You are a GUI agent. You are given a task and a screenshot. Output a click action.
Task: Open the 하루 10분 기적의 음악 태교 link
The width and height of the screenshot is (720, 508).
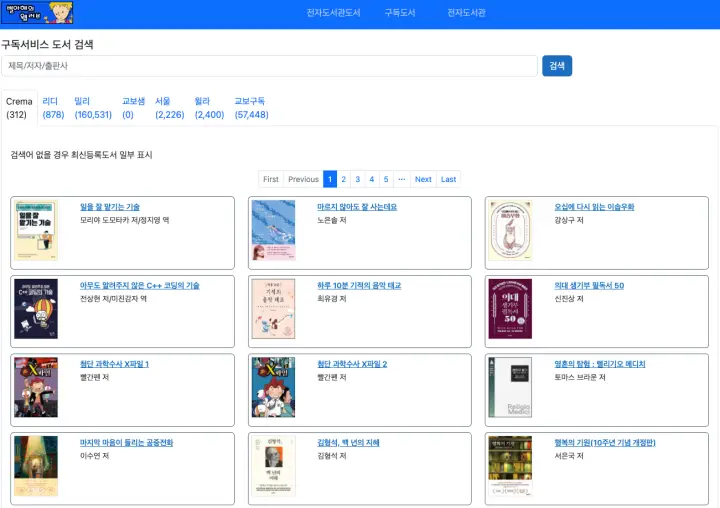point(359,286)
